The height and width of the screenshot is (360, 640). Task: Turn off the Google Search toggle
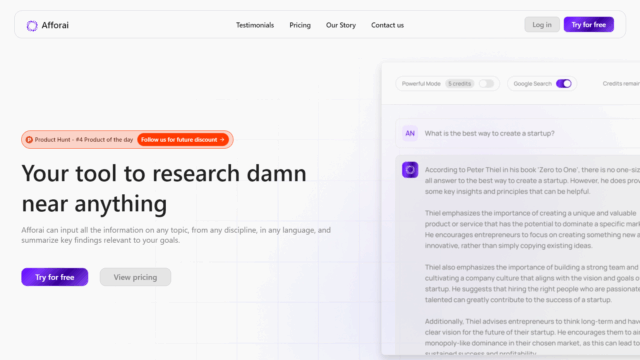[x=564, y=84]
